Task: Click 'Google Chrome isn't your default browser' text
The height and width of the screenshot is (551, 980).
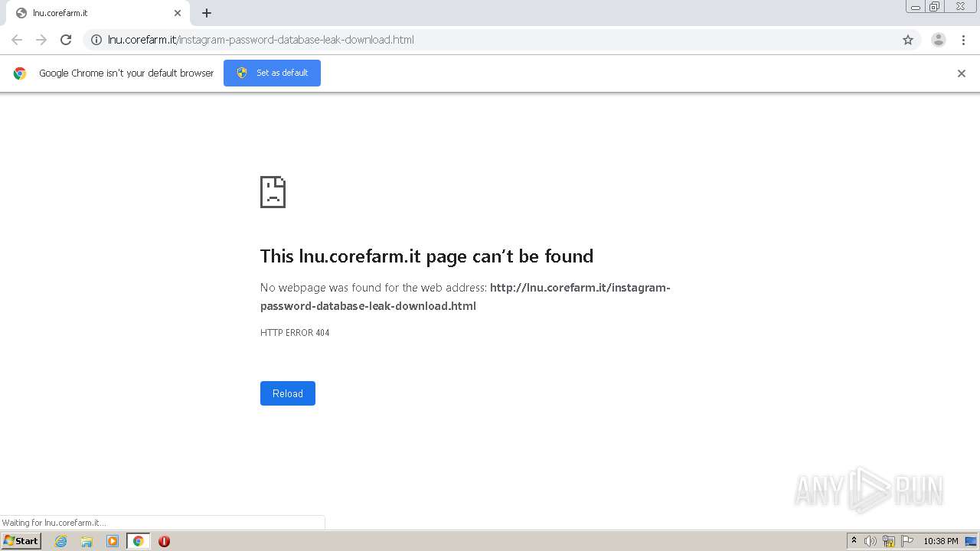Action: pyautogui.click(x=126, y=73)
